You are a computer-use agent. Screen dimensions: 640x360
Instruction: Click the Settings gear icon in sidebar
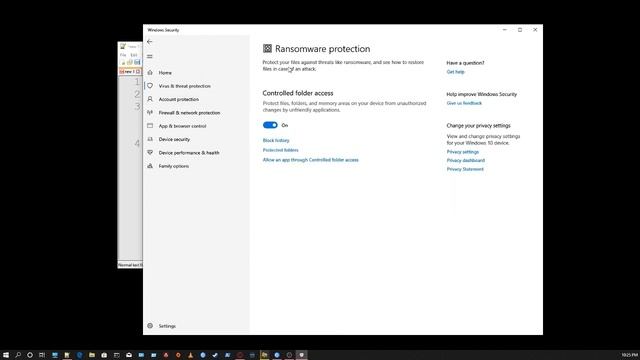tap(150, 326)
